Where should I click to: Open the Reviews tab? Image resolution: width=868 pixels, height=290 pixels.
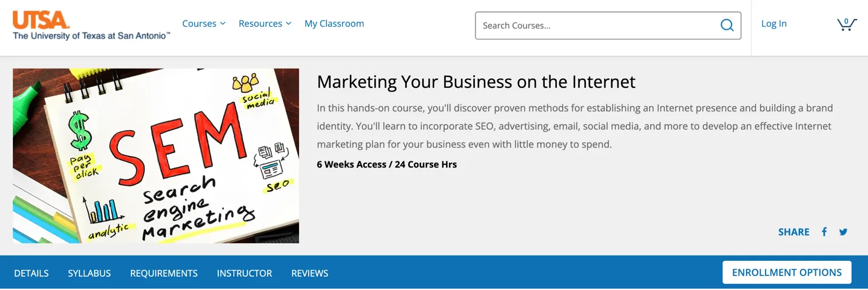(x=310, y=273)
